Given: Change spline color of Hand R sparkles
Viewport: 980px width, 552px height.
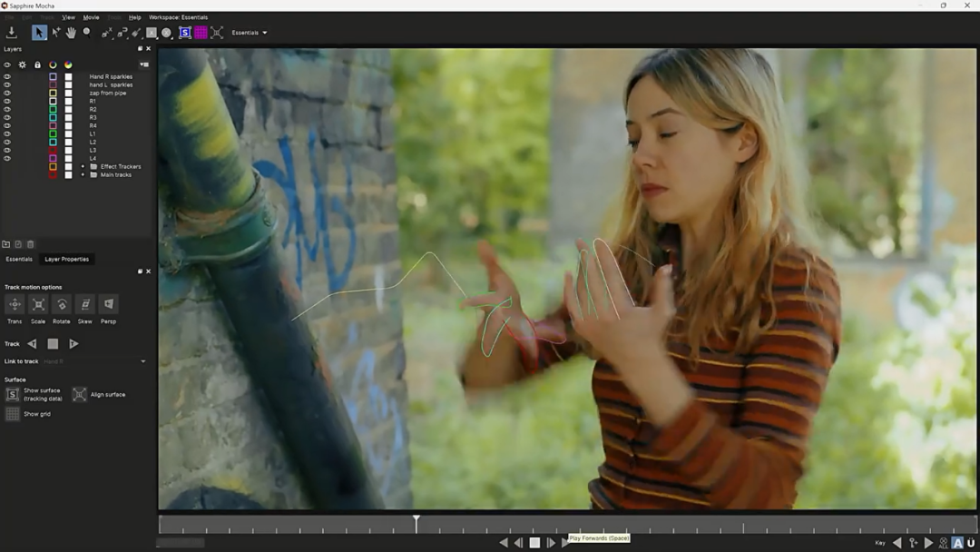Looking at the screenshot, I should click(x=54, y=76).
